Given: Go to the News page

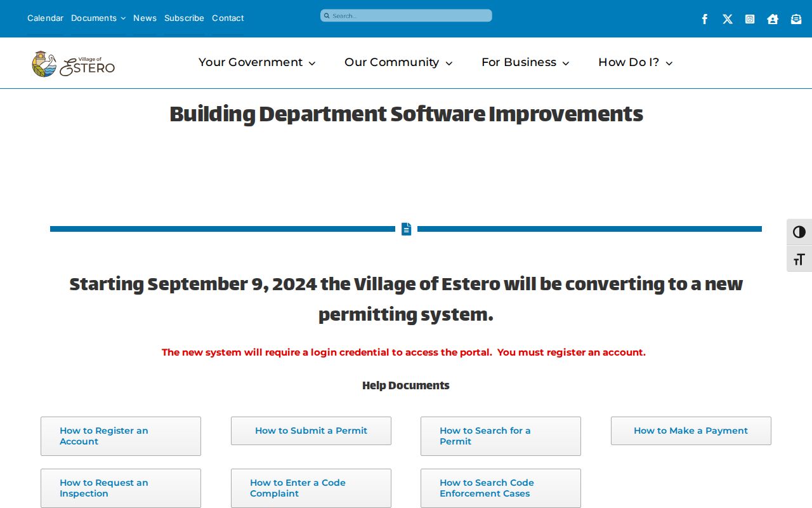Looking at the screenshot, I should pos(145,18).
